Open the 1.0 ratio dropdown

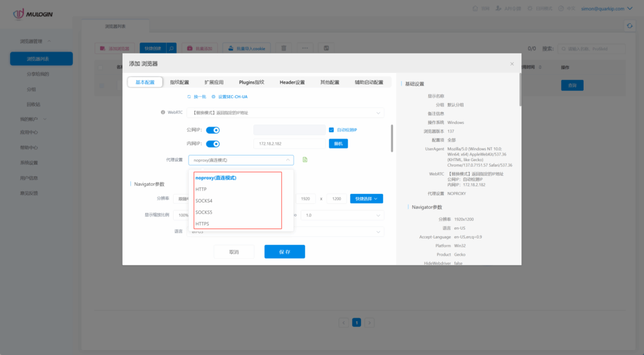click(x=343, y=215)
